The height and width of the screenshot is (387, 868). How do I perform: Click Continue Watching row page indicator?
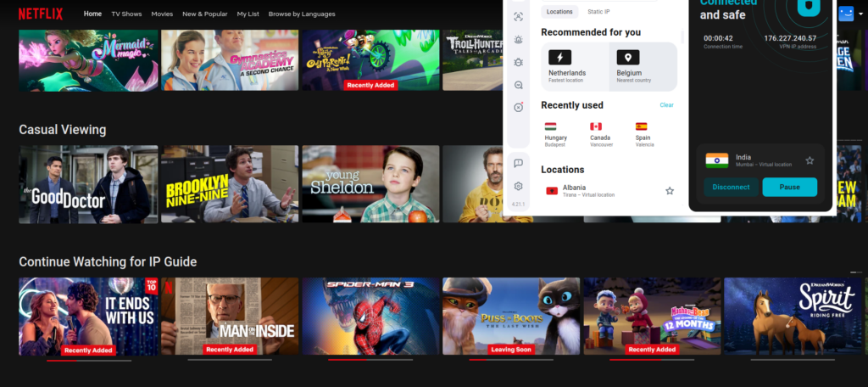pos(856,272)
